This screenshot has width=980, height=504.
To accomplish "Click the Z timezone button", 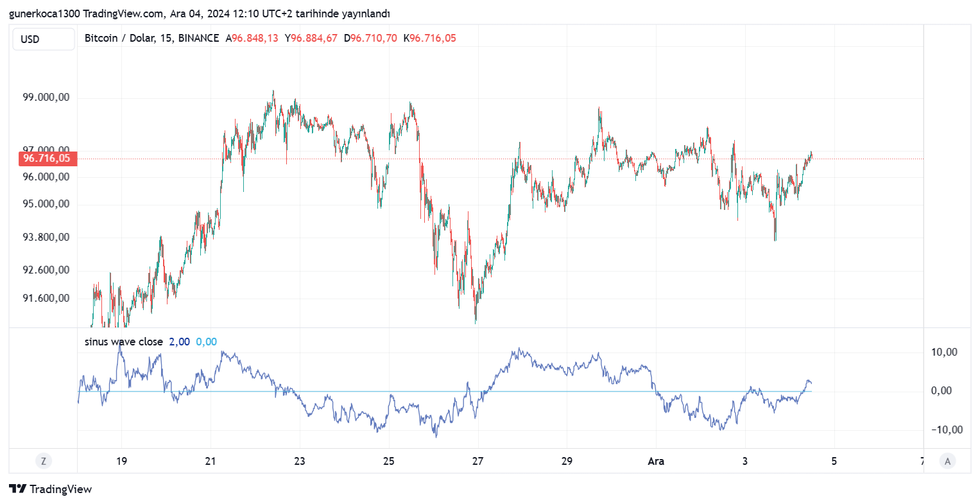I will (44, 461).
